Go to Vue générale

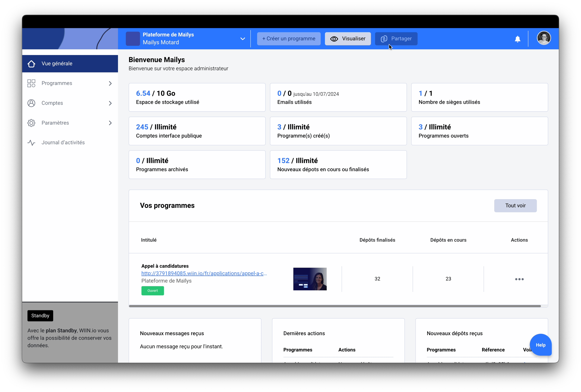70,64
